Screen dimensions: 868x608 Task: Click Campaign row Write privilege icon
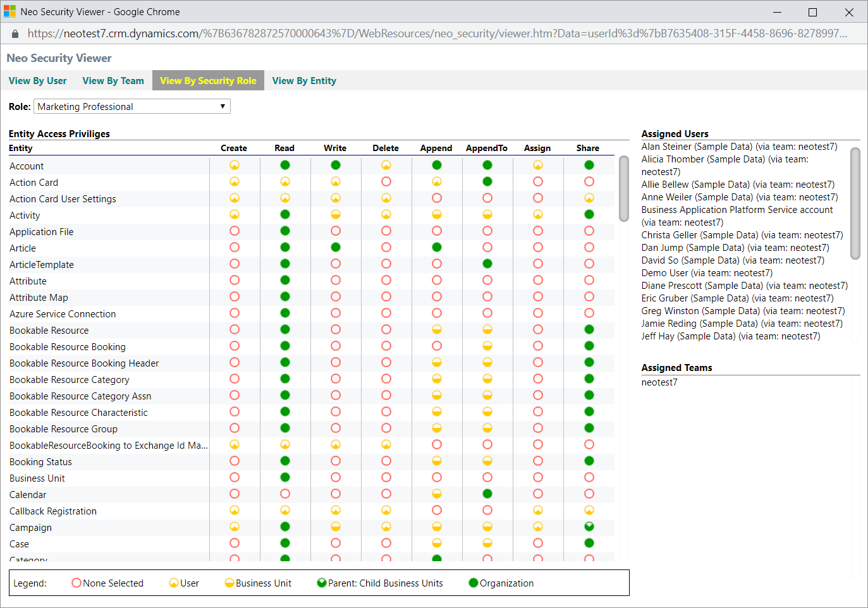[x=336, y=526]
